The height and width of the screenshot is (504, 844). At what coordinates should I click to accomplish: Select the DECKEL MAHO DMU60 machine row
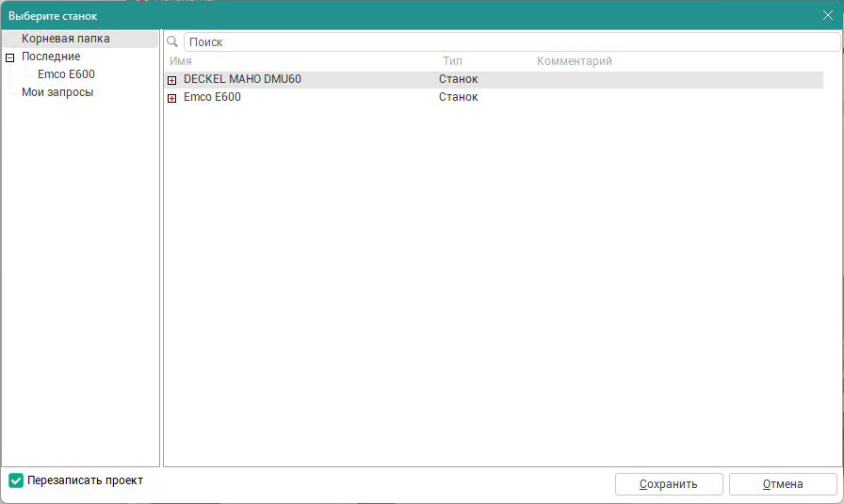coord(242,79)
